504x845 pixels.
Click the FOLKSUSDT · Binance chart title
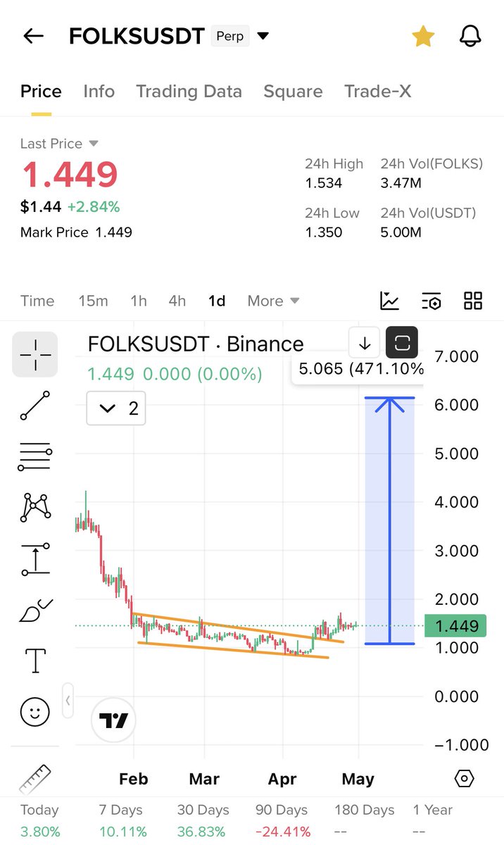click(196, 344)
